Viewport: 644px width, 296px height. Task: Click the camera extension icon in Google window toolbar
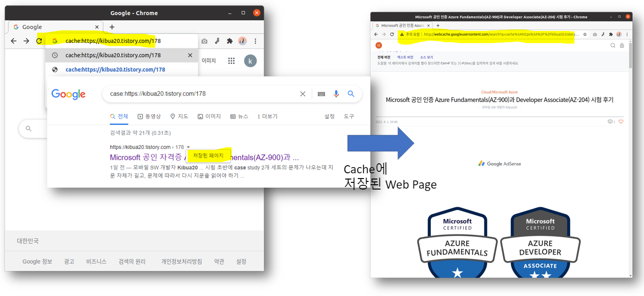click(x=204, y=41)
